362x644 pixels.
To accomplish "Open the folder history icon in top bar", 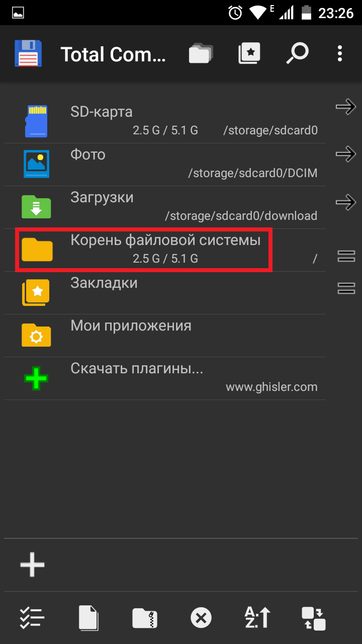I will (200, 53).
